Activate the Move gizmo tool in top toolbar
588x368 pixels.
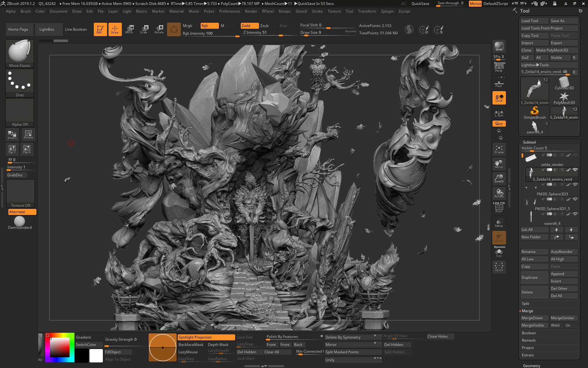pyautogui.click(x=130, y=29)
